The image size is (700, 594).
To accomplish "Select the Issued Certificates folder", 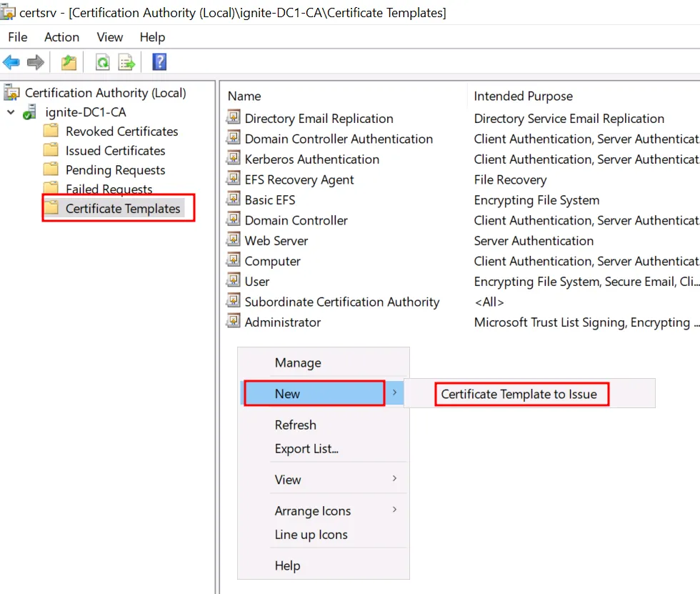I will pyautogui.click(x=115, y=151).
